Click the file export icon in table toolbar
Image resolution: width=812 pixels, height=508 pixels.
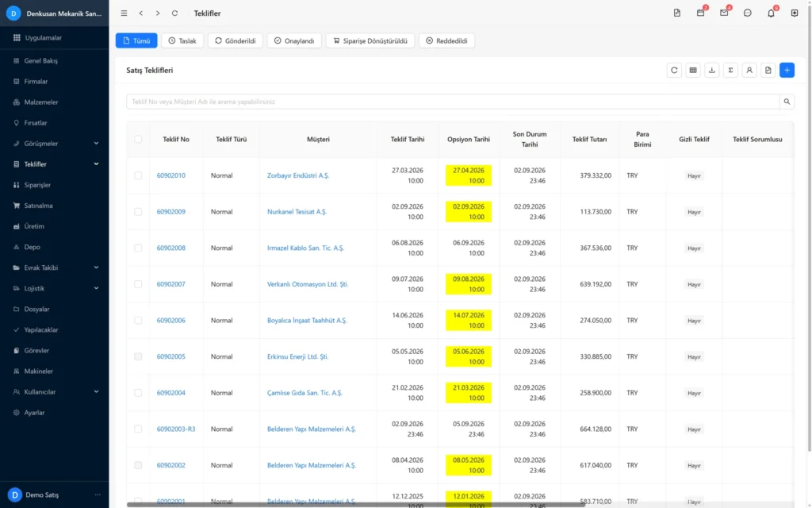[x=768, y=70]
